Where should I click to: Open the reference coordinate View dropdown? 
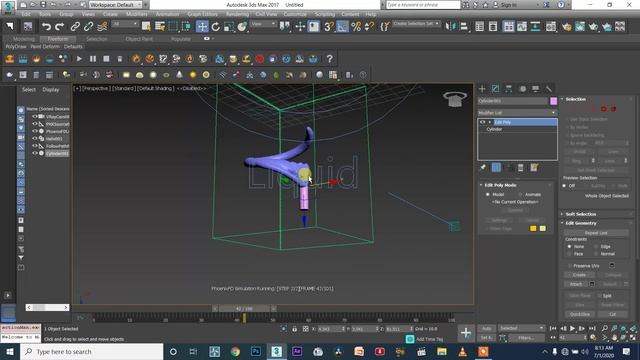pyautogui.click(x=263, y=24)
